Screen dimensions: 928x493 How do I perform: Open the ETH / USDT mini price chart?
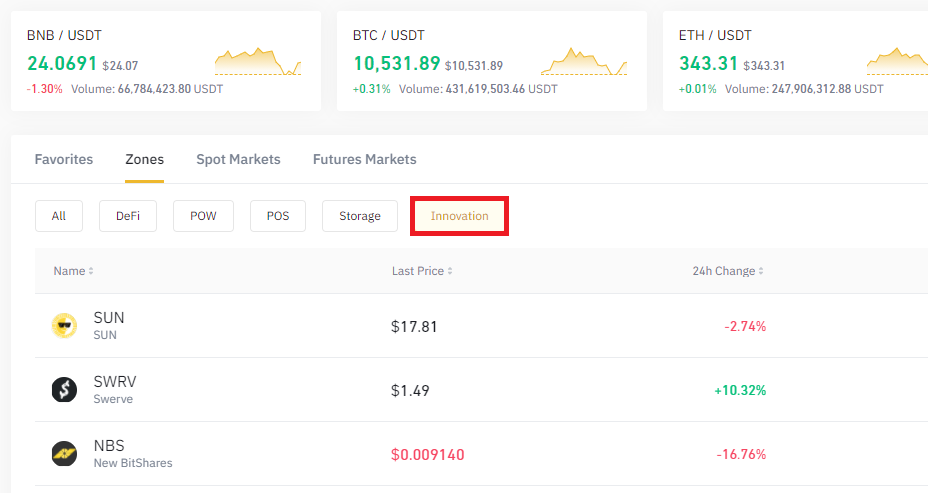point(897,62)
